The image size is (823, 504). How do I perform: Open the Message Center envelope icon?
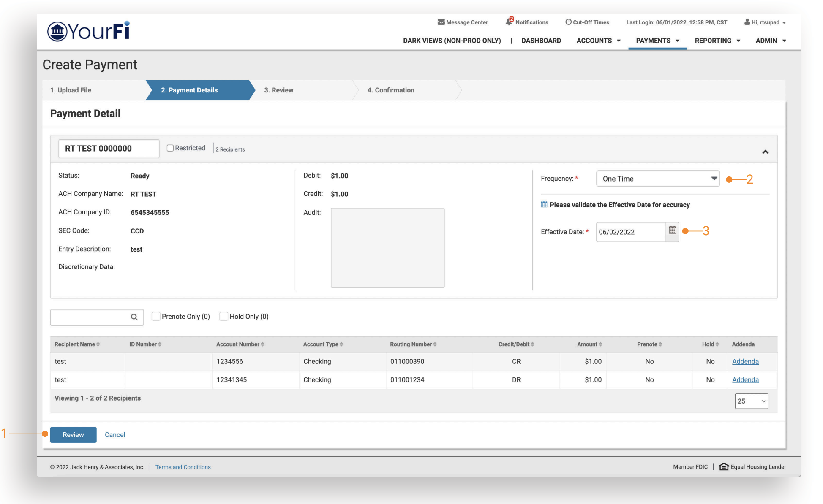(441, 22)
